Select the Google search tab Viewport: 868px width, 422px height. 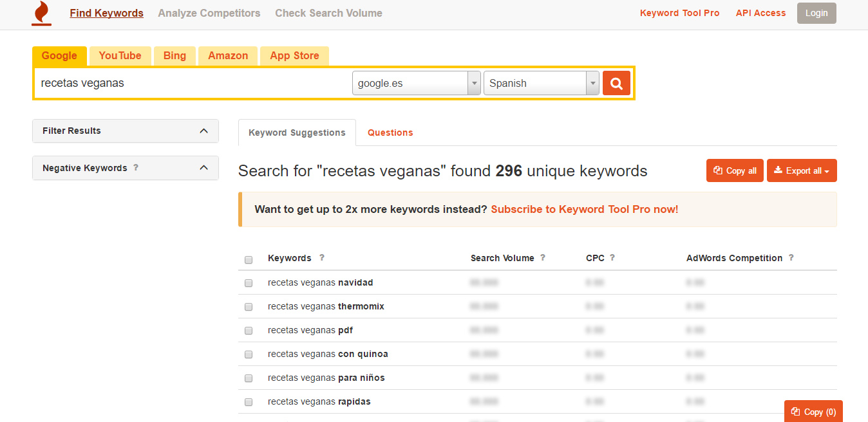pyautogui.click(x=59, y=55)
